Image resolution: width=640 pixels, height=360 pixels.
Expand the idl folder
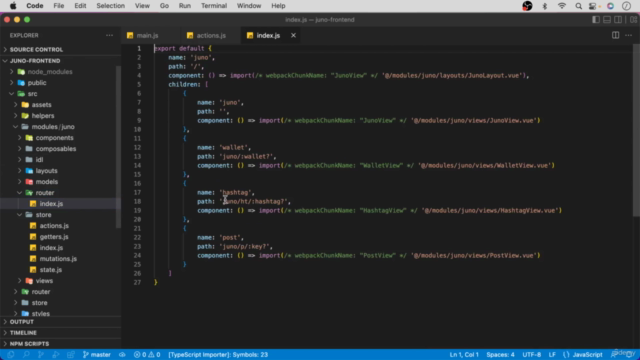[39, 160]
